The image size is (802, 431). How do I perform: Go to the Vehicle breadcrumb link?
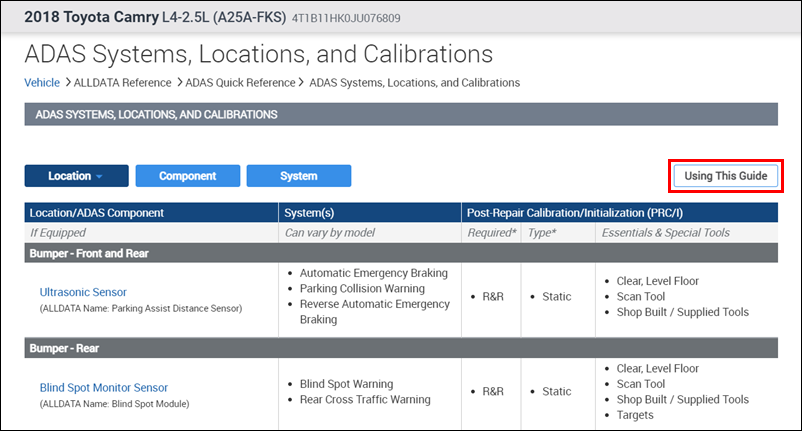[42, 83]
